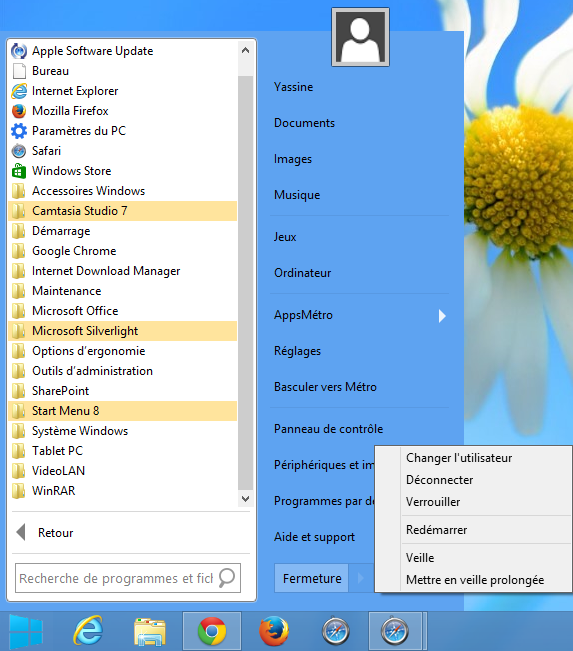Screen dimensions: 573x651
Task: Click the search magnifier icon
Action: coord(226,578)
